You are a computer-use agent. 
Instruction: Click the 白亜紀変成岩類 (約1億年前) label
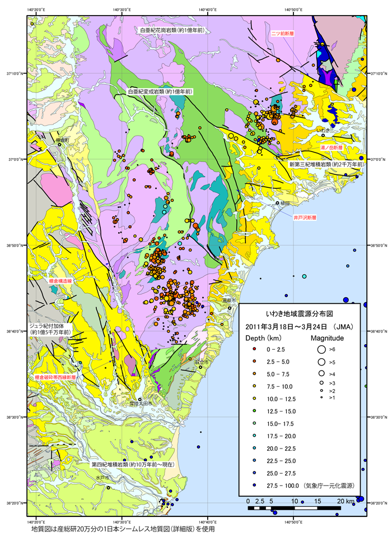coord(160,92)
